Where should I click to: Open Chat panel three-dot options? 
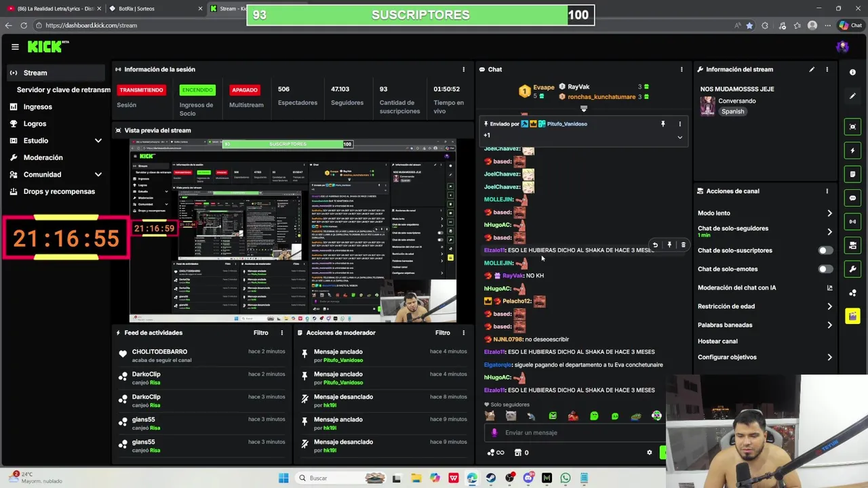pos(682,69)
